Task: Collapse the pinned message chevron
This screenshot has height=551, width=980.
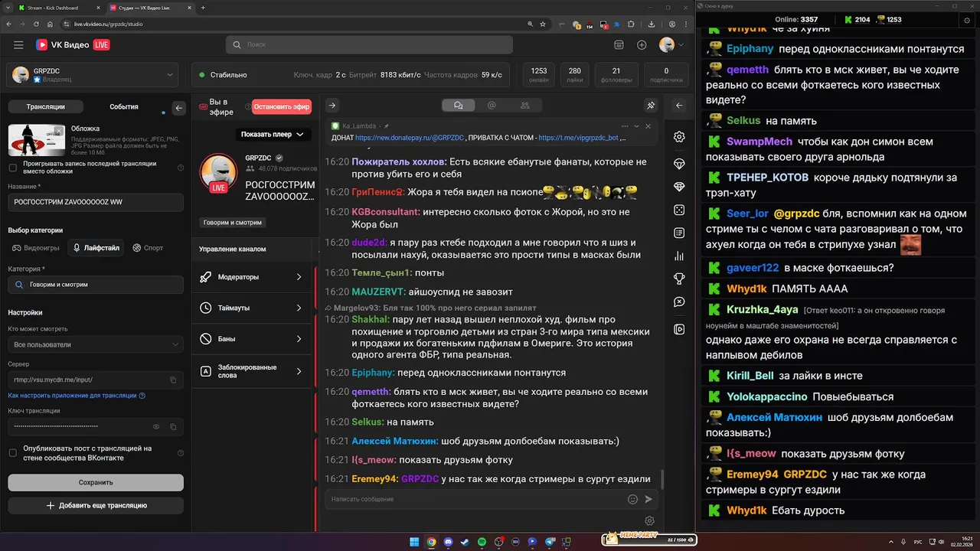Action: [x=635, y=126]
